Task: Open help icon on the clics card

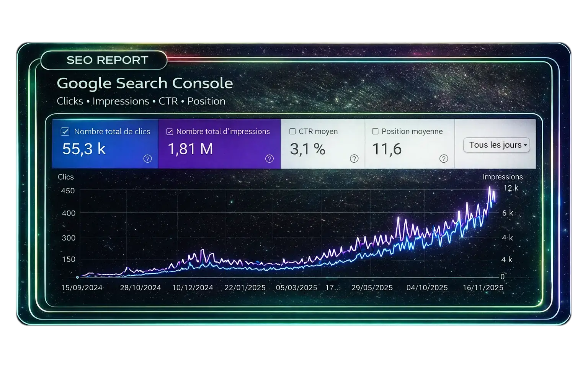Action: click(147, 158)
